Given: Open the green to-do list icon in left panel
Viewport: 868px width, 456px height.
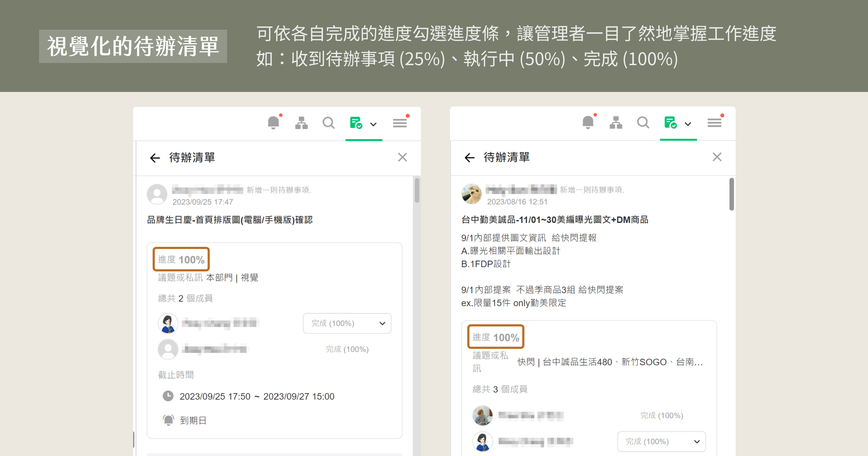Looking at the screenshot, I should (x=356, y=123).
